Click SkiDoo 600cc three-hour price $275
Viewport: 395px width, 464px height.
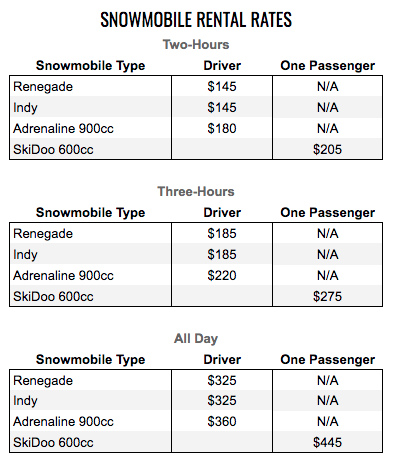pos(327,296)
